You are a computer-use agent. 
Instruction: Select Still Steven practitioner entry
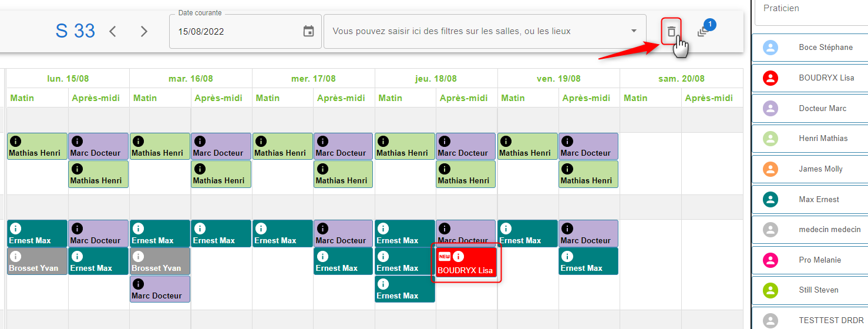click(x=818, y=290)
